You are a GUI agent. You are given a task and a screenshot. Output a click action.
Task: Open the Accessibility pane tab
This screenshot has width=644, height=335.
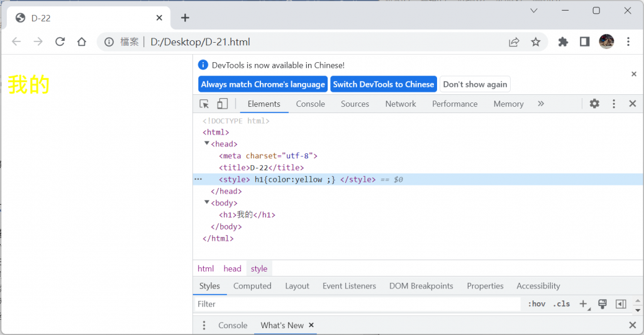(538, 286)
